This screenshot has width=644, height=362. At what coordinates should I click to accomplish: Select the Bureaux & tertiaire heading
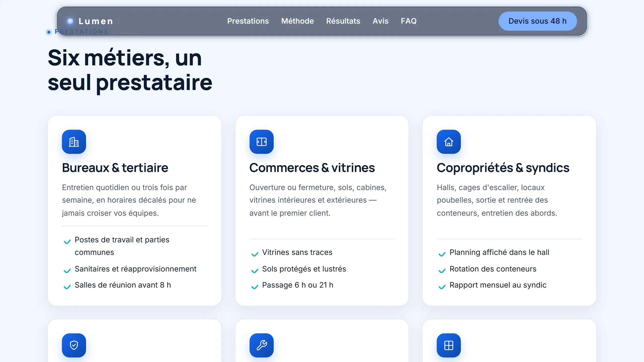(x=115, y=168)
